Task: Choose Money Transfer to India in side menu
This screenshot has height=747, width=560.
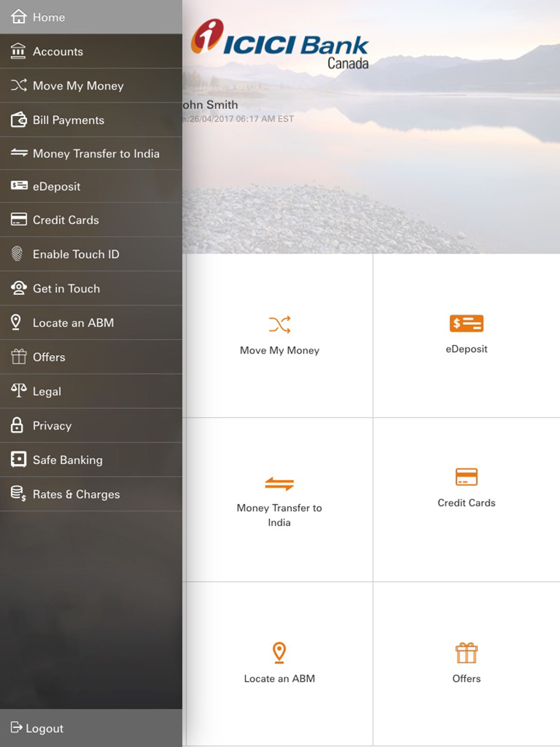Action: (91, 153)
